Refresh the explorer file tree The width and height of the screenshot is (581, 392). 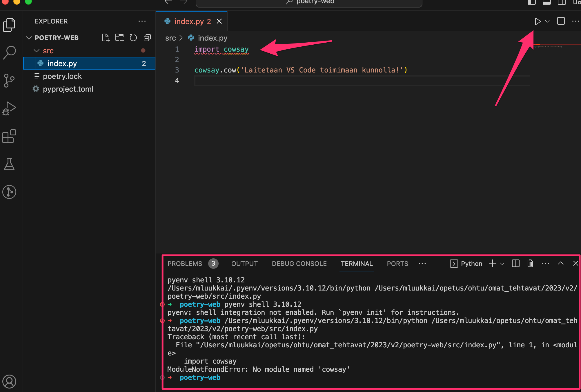click(133, 38)
